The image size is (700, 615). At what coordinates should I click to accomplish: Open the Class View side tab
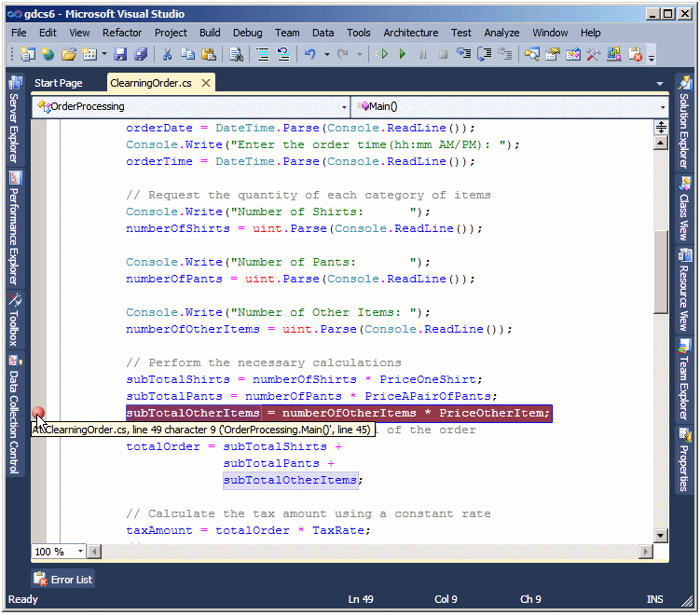point(684,209)
